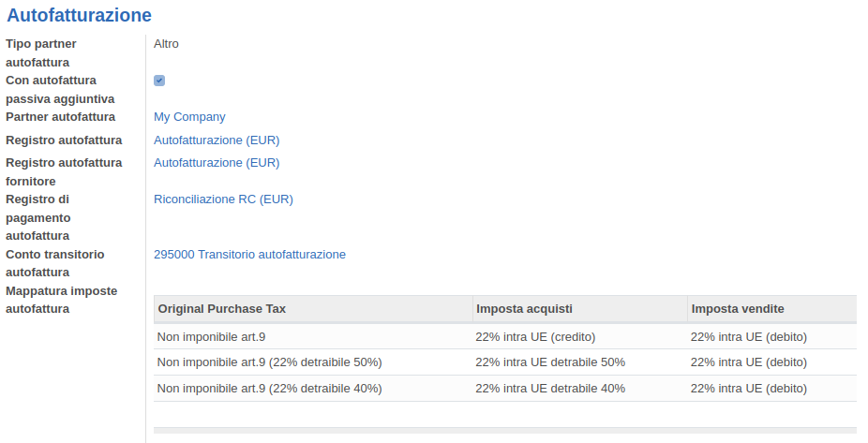Click the Altro partner type value
This screenshot has height=443, width=868.
click(166, 44)
